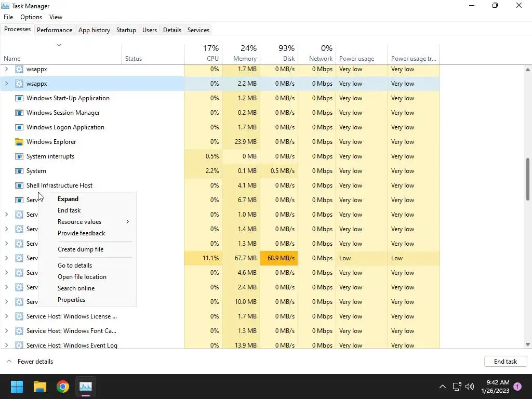Select Search online in context menu
The height and width of the screenshot is (399, 532).
click(x=87, y=288)
